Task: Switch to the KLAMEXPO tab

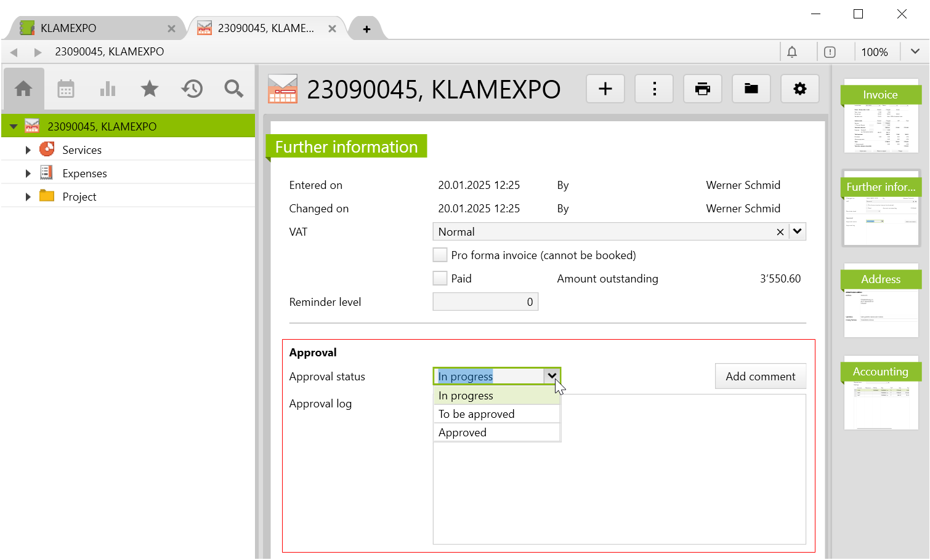Action: click(92, 28)
